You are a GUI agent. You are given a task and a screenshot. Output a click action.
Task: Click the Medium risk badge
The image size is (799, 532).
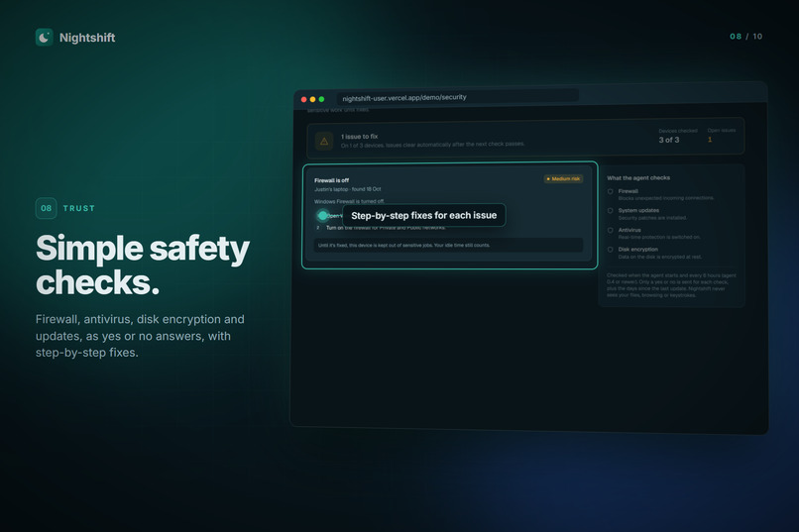point(564,178)
